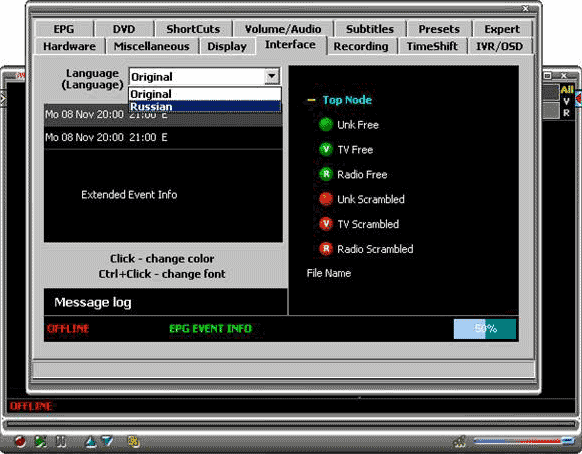Click the empty status field below preview

(x=284, y=369)
